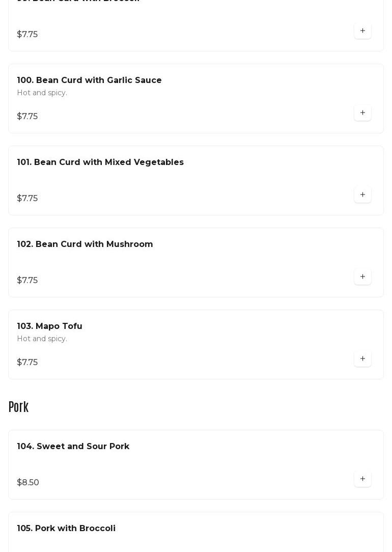The height and width of the screenshot is (552, 392).
Task: Add Bean Curd with Mixed Vegetables via plus
Action: [362, 195]
